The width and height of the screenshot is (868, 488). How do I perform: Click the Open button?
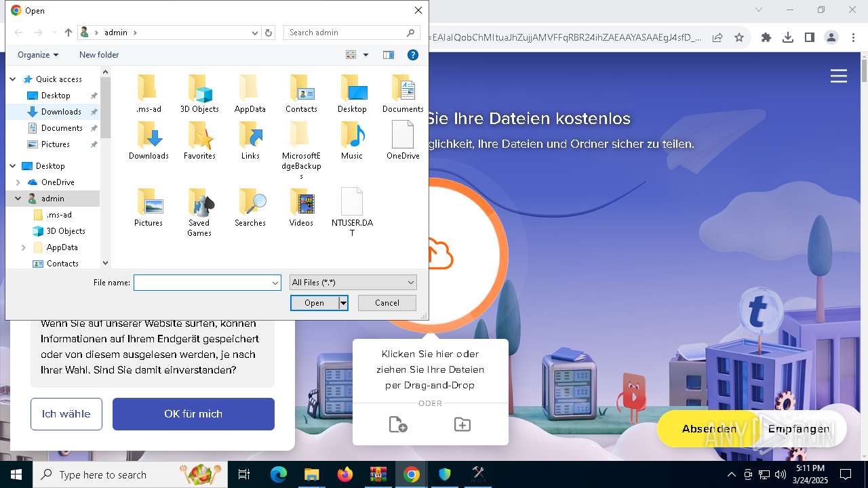[x=315, y=303]
